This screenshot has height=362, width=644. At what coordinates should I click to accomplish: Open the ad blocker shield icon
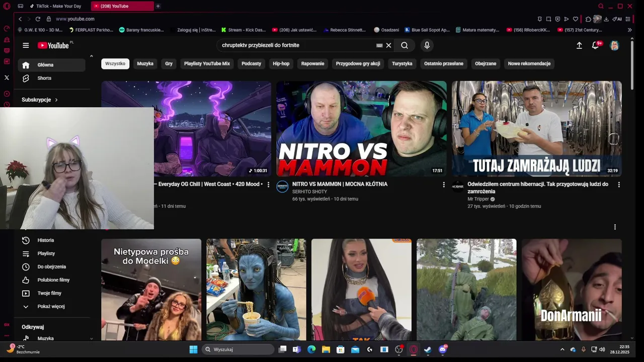click(557, 19)
